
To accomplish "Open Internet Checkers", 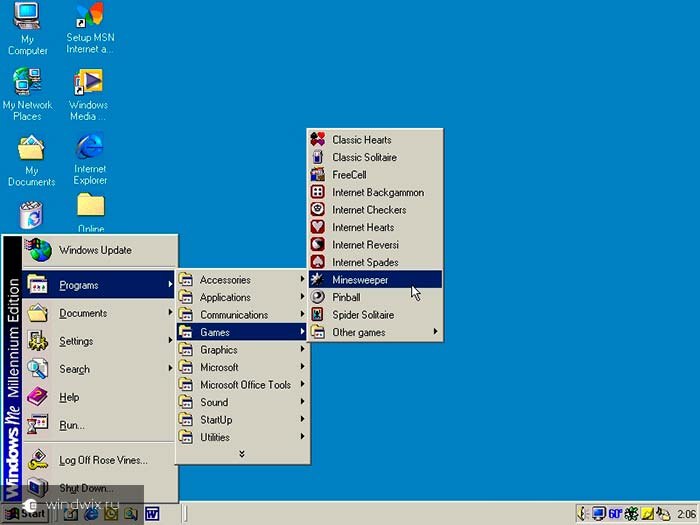I will [375, 209].
